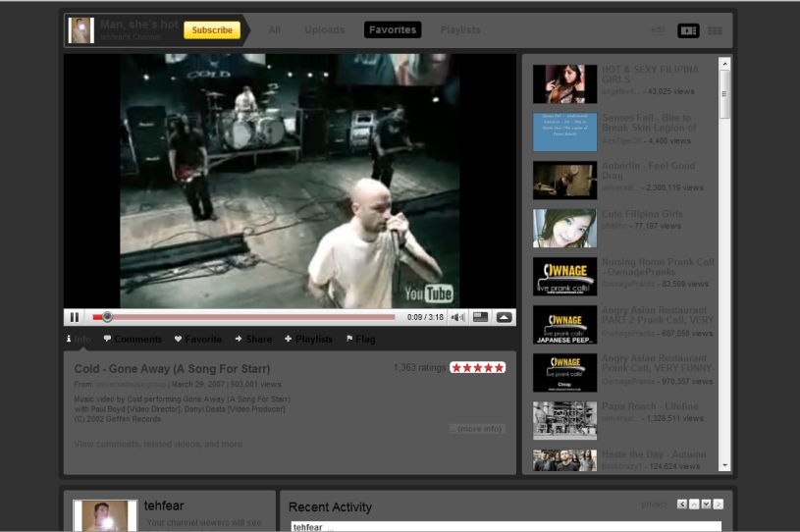
Task: Click View comments, related videos, and more
Action: click(158, 445)
